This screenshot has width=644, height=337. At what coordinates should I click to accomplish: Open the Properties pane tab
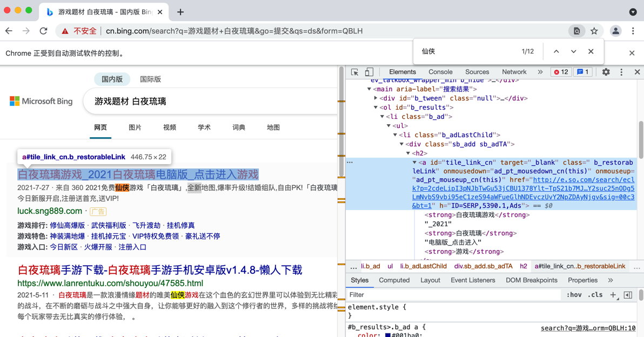[x=582, y=280]
